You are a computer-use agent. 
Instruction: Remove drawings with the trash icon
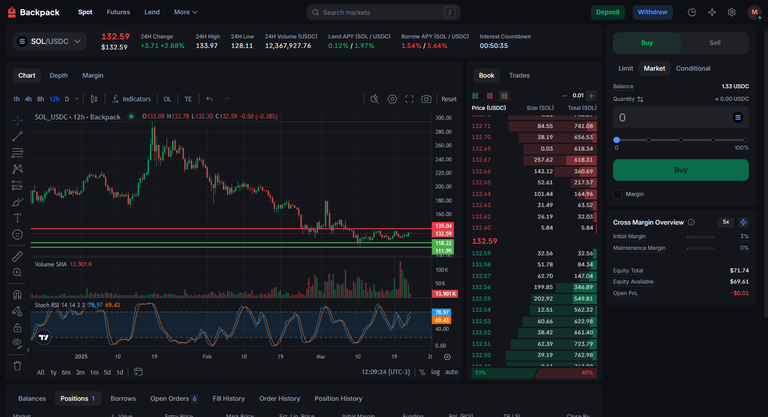(x=17, y=366)
